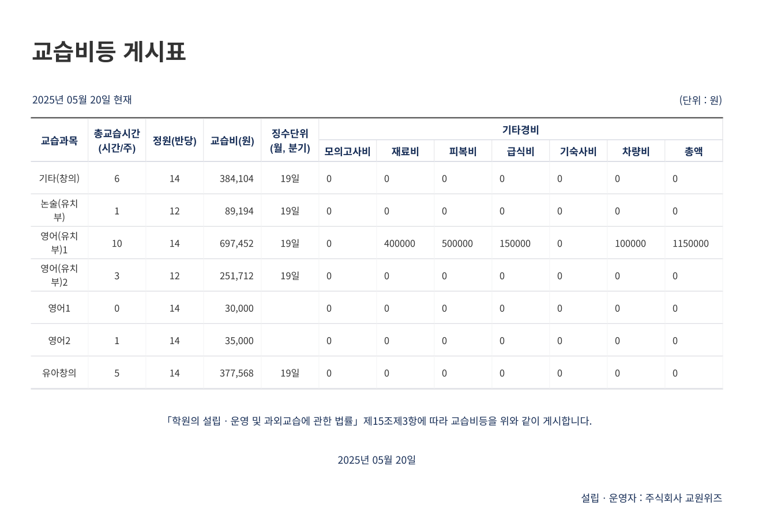
Task: Click the 교습비등 게시표 page title
Action: (108, 52)
